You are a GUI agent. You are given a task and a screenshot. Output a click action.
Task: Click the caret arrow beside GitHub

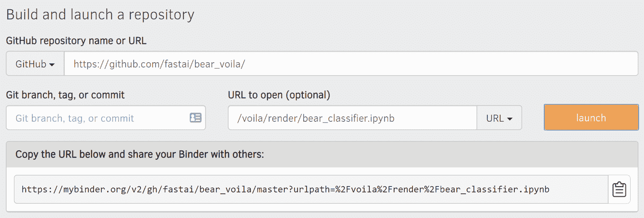(x=52, y=64)
